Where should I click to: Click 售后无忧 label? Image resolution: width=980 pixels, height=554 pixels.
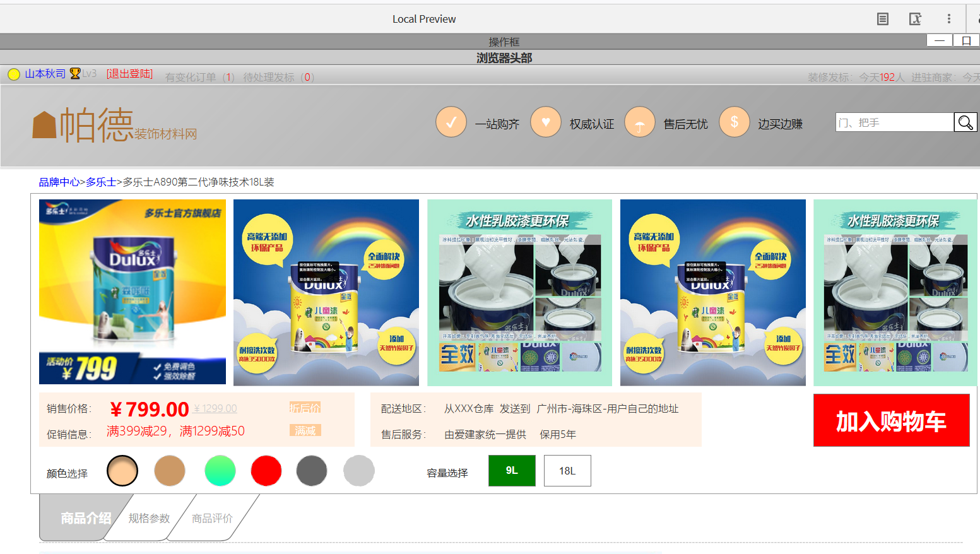point(686,124)
